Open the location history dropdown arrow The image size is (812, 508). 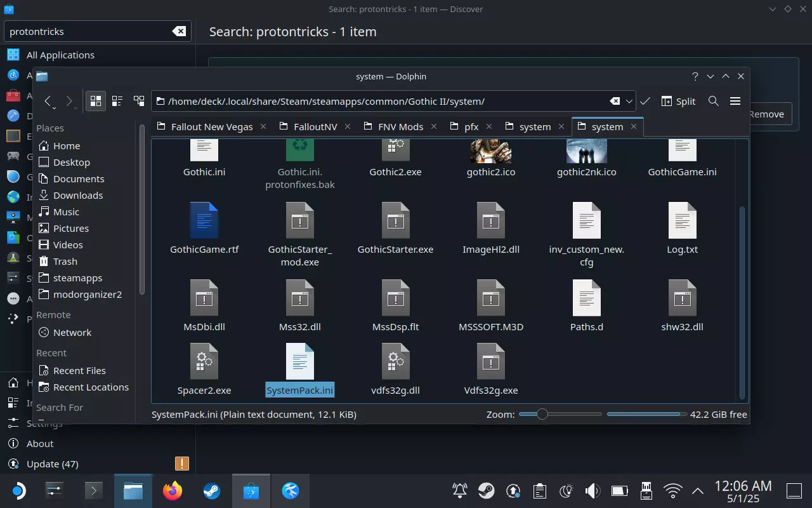tap(629, 101)
